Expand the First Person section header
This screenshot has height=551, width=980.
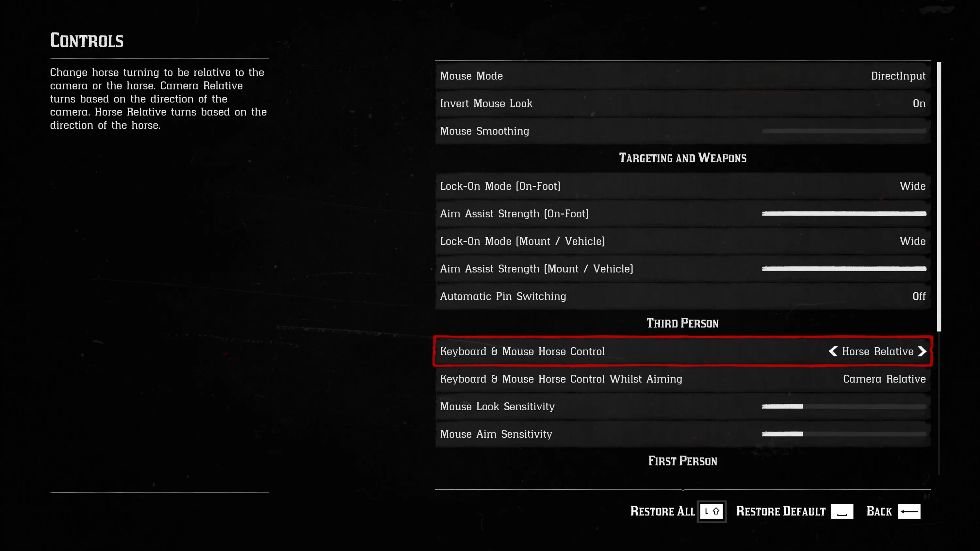coord(682,461)
